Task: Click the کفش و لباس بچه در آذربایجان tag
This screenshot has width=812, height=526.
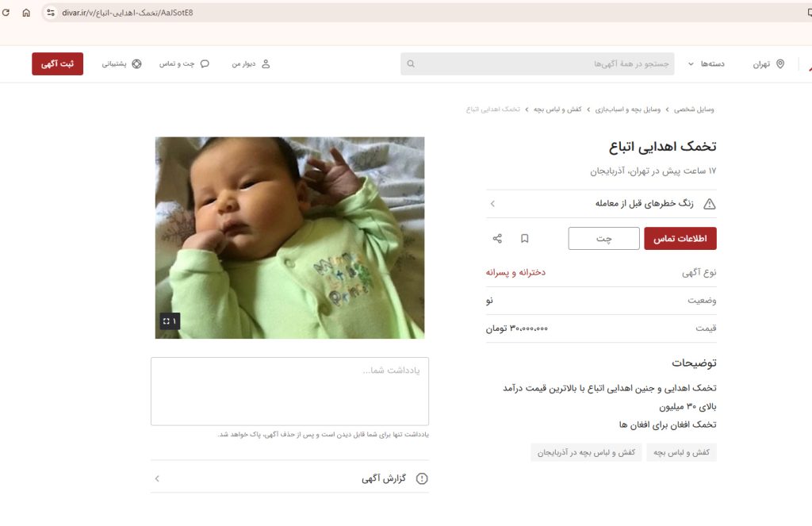Action: (x=586, y=452)
